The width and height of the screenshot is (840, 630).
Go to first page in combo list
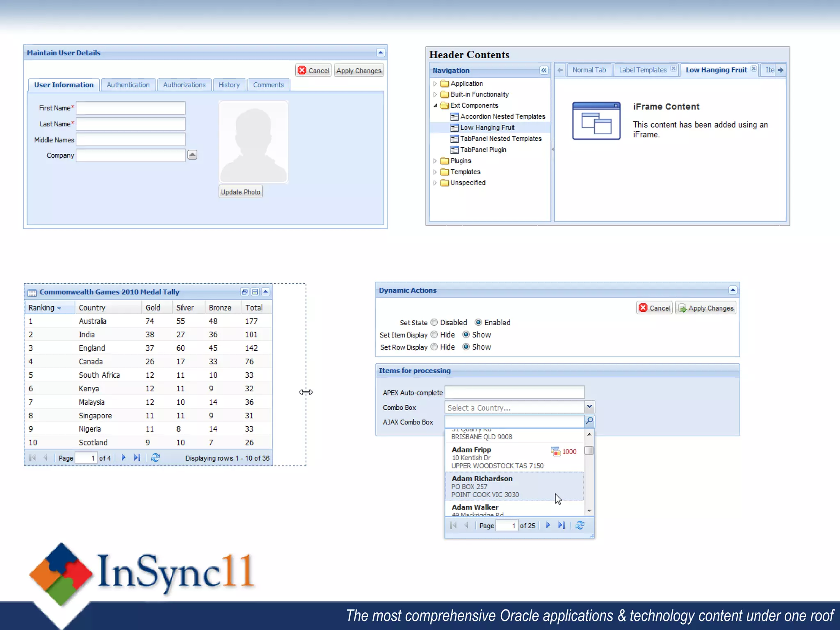coord(453,525)
